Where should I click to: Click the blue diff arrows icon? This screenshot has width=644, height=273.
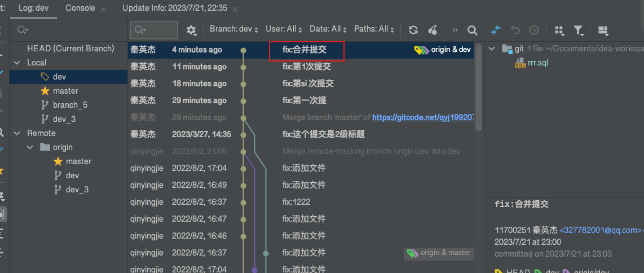[x=496, y=30]
